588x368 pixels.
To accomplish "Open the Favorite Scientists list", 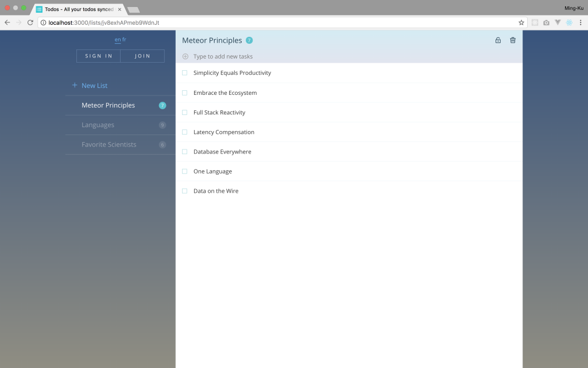I will pos(120,144).
